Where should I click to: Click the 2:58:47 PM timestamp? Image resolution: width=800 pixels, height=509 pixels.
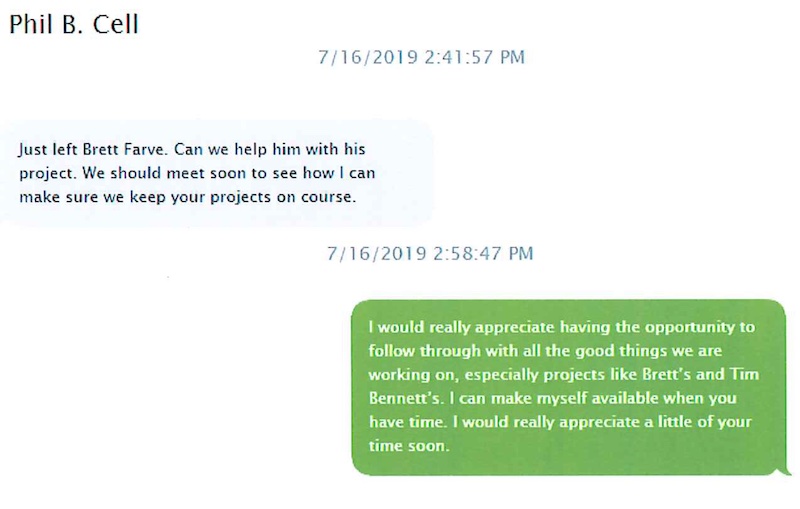[x=430, y=253]
